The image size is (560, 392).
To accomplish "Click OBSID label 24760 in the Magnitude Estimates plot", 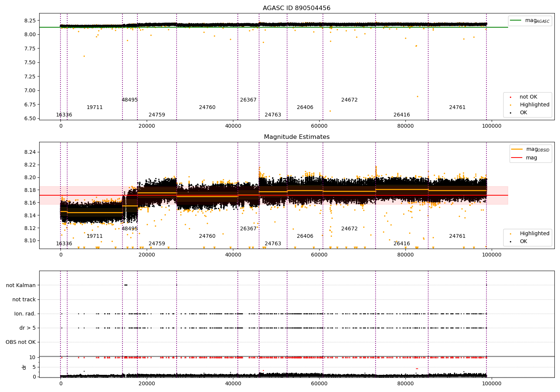I will coord(207,236).
